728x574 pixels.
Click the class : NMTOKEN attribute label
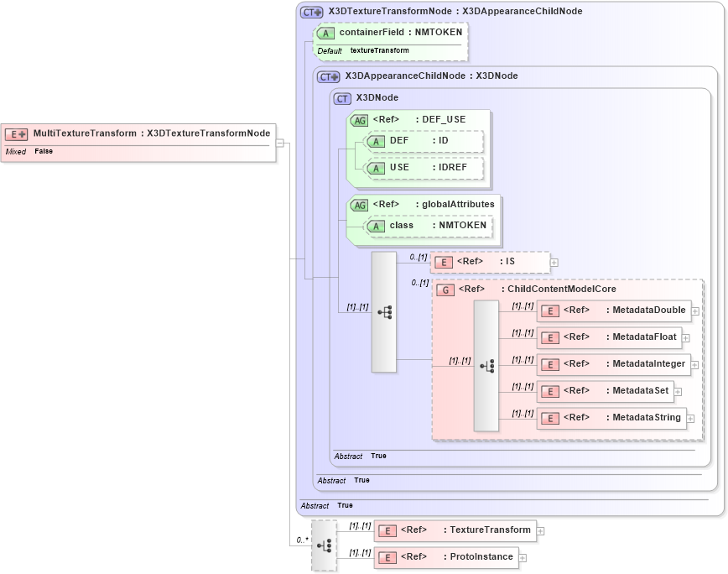[438, 225]
